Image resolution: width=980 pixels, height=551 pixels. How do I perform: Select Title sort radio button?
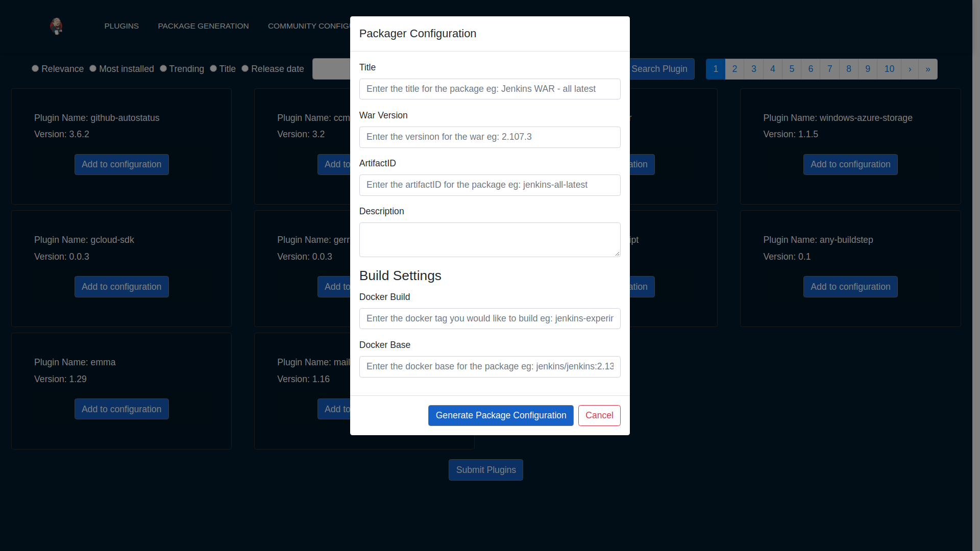click(x=213, y=68)
